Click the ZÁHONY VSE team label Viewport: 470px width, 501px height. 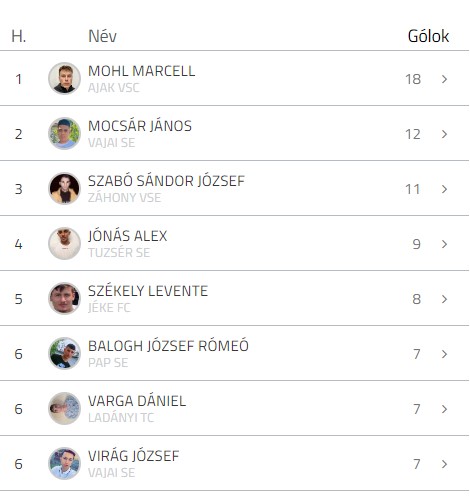124,198
